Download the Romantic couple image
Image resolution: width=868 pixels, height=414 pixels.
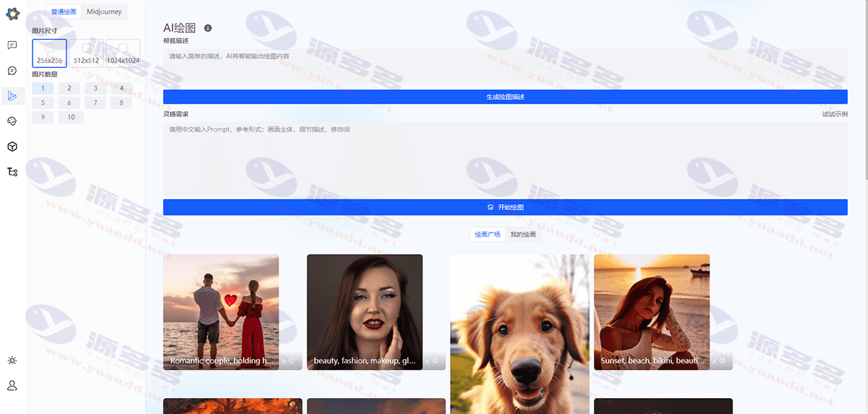point(284,360)
